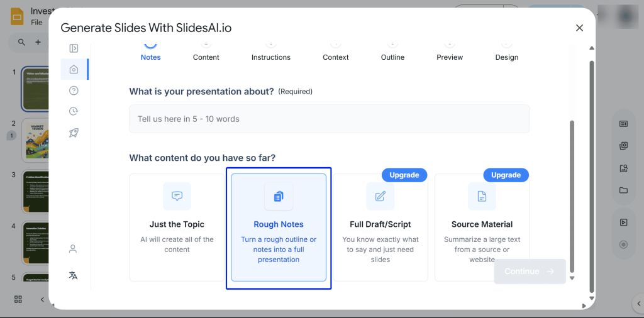Open the language translate icon
The height and width of the screenshot is (318, 644).
[73, 275]
